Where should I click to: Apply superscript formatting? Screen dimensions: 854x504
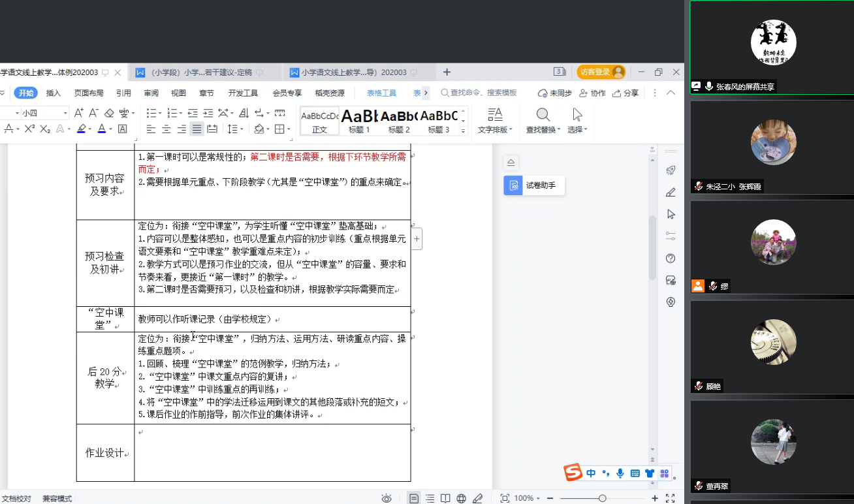click(29, 129)
